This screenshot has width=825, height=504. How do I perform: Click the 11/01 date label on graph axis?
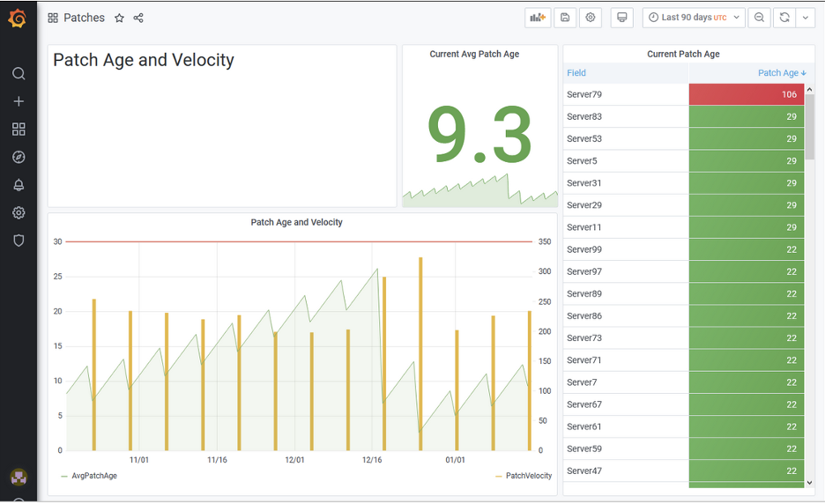[x=139, y=460]
